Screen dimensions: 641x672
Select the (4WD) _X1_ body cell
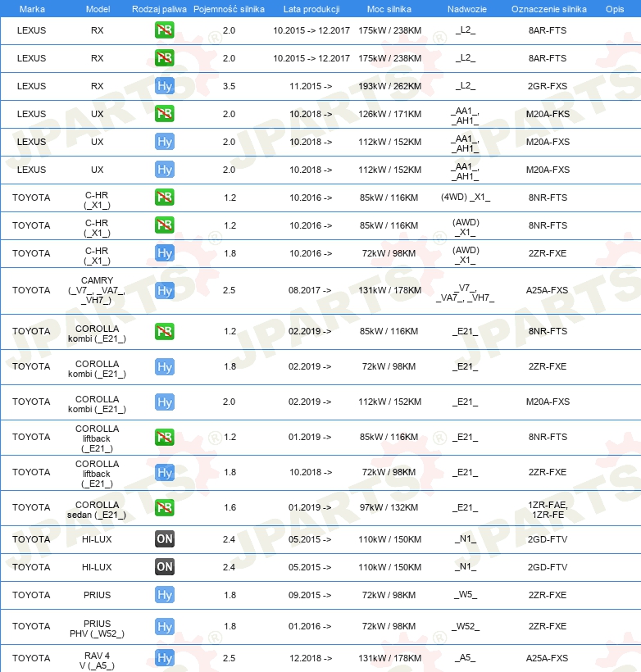[x=466, y=198]
